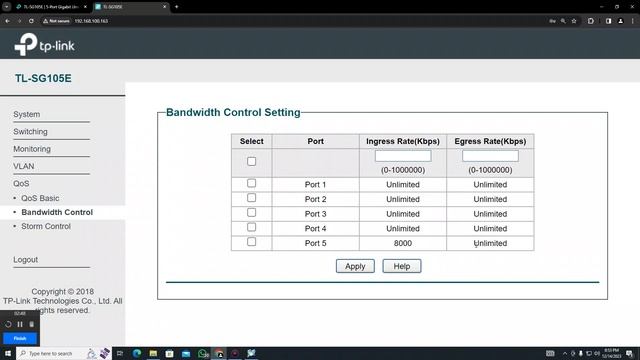This screenshot has height=360, width=640.
Task: Click the tp-link logo
Action: (x=44, y=44)
